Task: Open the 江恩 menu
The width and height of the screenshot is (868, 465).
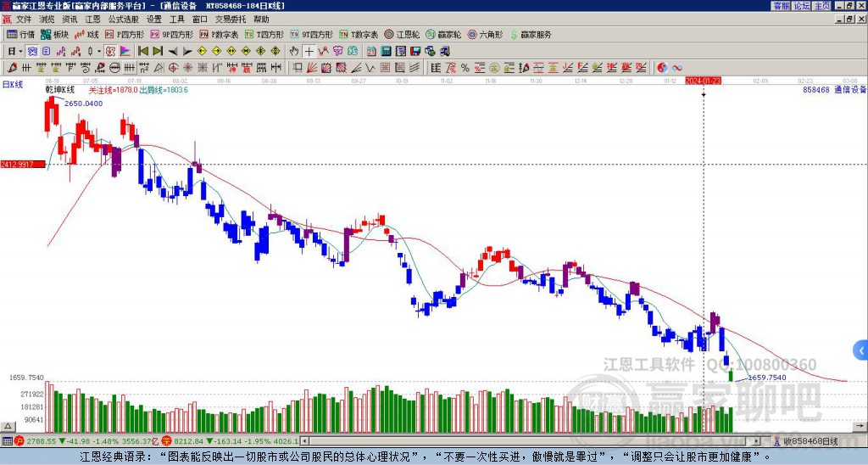Action: pos(92,20)
